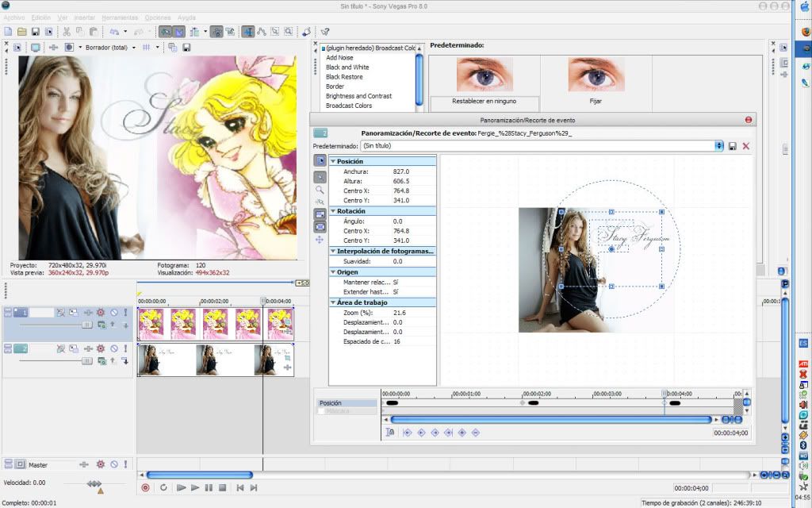The image size is (812, 508).
Task: Open the Insertar menu
Action: pos(84,17)
